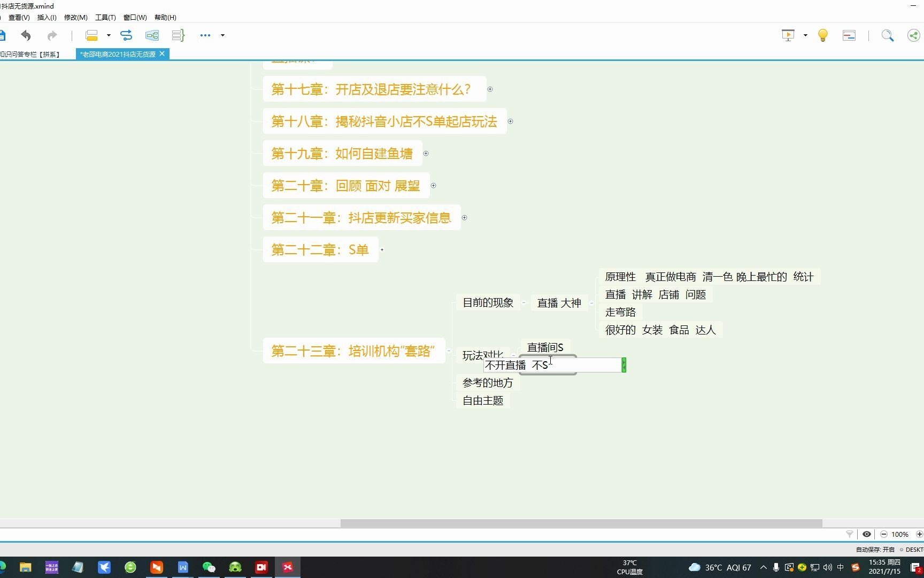Zoom in with the plus icon
The height and width of the screenshot is (578, 924).
[919, 534]
